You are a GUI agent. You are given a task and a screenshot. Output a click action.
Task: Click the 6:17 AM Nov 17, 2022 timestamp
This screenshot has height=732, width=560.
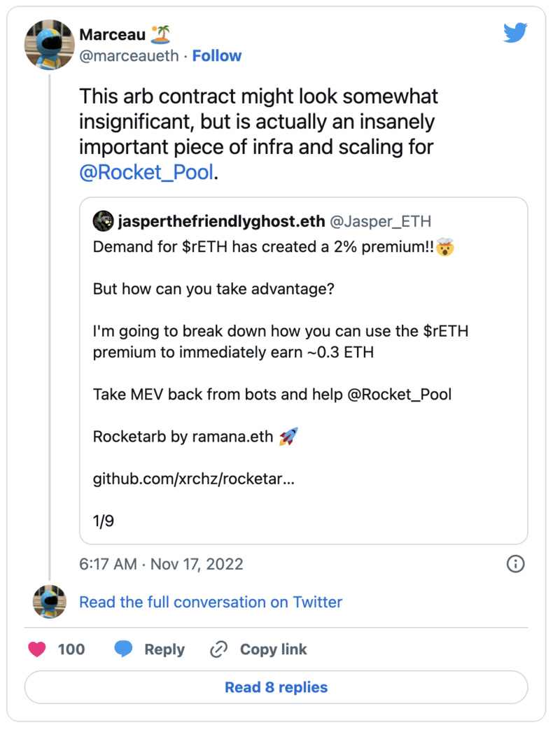click(161, 564)
